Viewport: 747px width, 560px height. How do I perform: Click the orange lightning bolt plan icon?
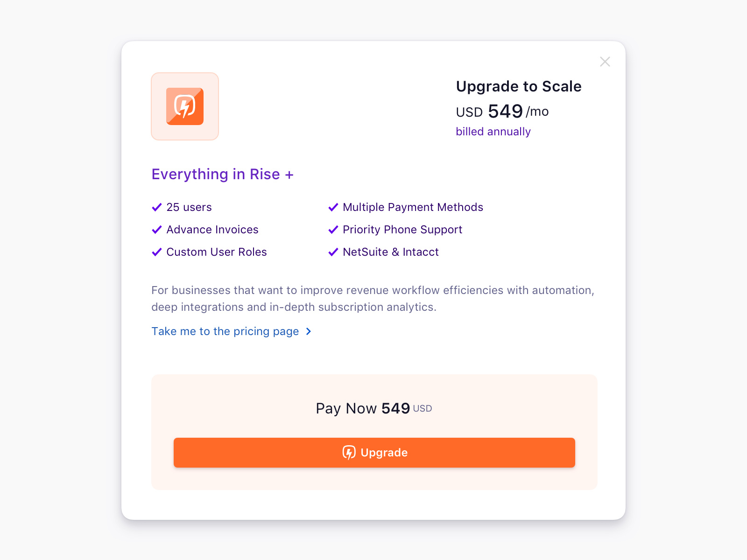[185, 106]
